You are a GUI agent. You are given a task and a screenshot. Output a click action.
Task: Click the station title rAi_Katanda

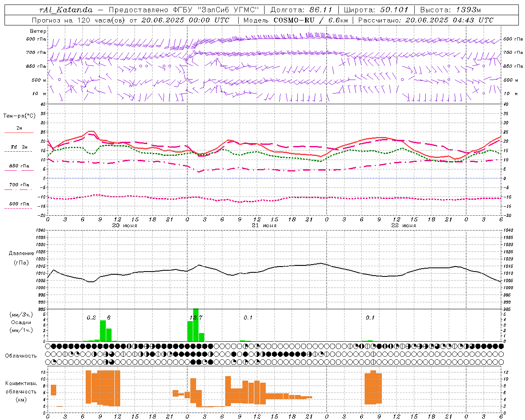pos(66,10)
